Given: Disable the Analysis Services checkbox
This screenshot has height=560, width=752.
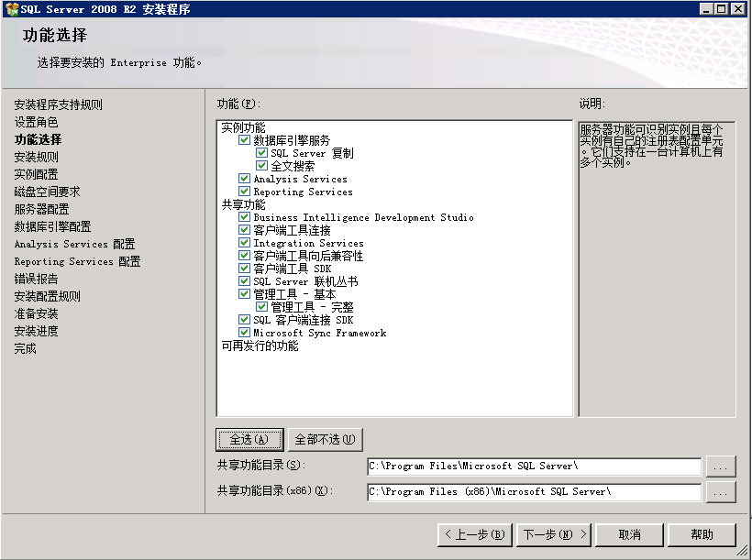Looking at the screenshot, I should click(244, 180).
